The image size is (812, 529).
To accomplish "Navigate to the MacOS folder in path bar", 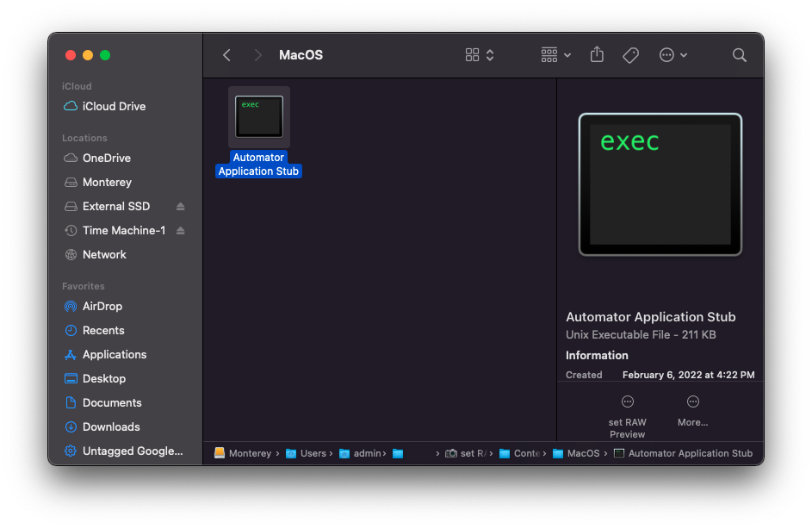I will pyautogui.click(x=577, y=452).
